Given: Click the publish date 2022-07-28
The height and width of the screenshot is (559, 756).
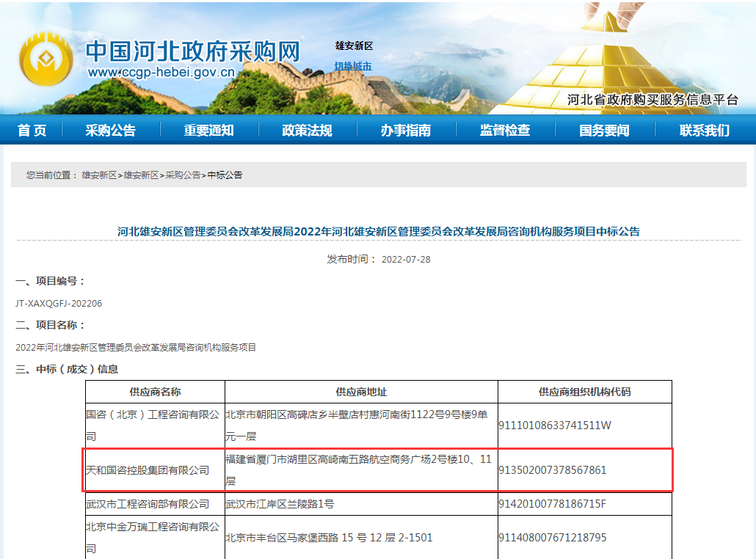Looking at the screenshot, I should tap(406, 259).
